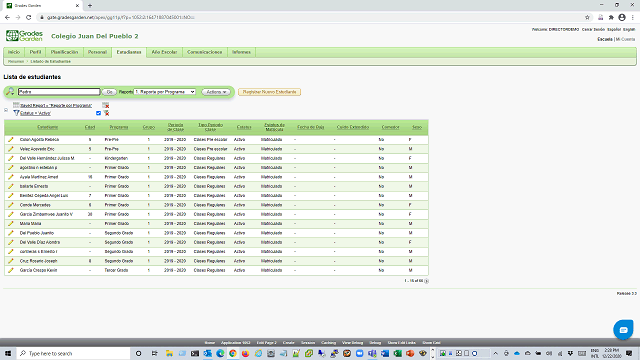Sort by the Estudiante column header
Viewport: 640px width, 360px height.
pyautogui.click(x=48, y=127)
